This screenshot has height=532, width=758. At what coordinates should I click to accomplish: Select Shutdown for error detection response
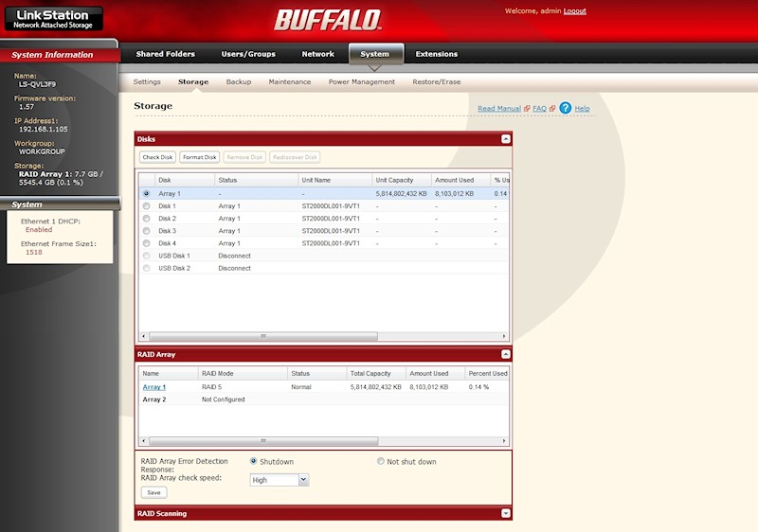(254, 462)
